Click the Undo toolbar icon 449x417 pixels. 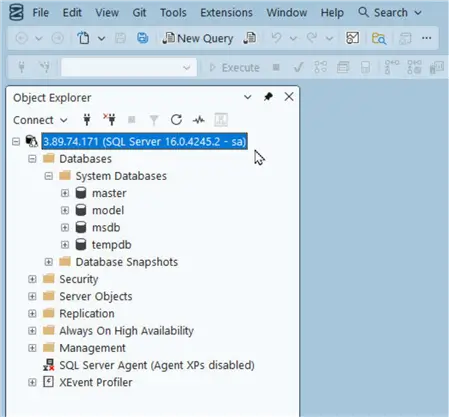(x=276, y=38)
